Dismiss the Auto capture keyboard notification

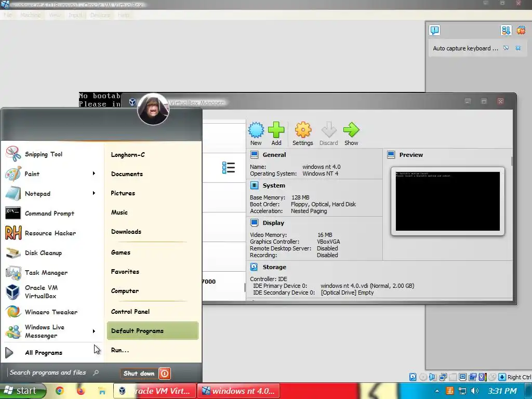click(518, 48)
